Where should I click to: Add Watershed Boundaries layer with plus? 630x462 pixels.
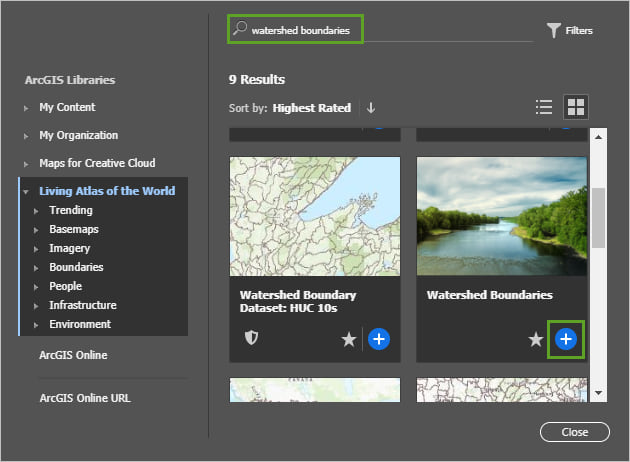pos(566,339)
